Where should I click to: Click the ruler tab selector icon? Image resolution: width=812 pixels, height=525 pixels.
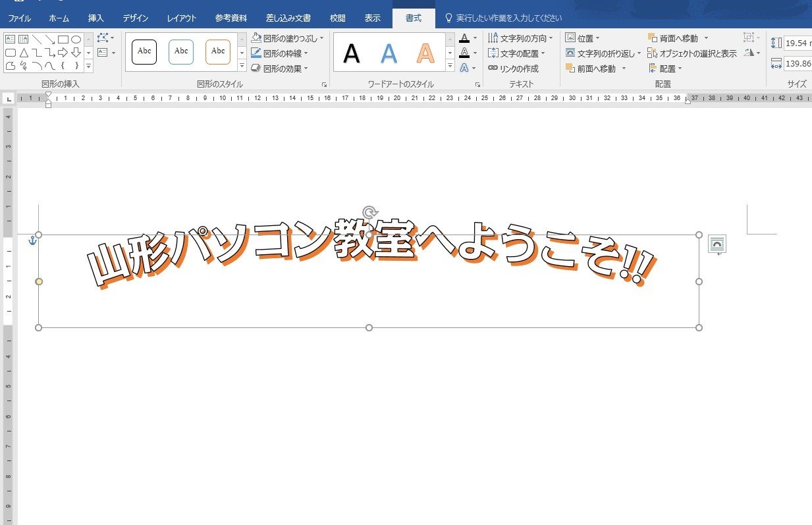click(9, 99)
